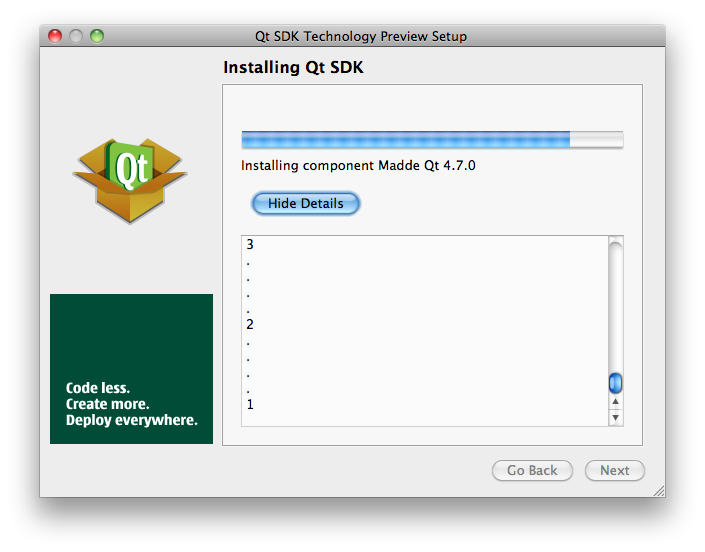This screenshot has height=552, width=705.
Task: Zoom the window with the green button
Action: point(97,36)
